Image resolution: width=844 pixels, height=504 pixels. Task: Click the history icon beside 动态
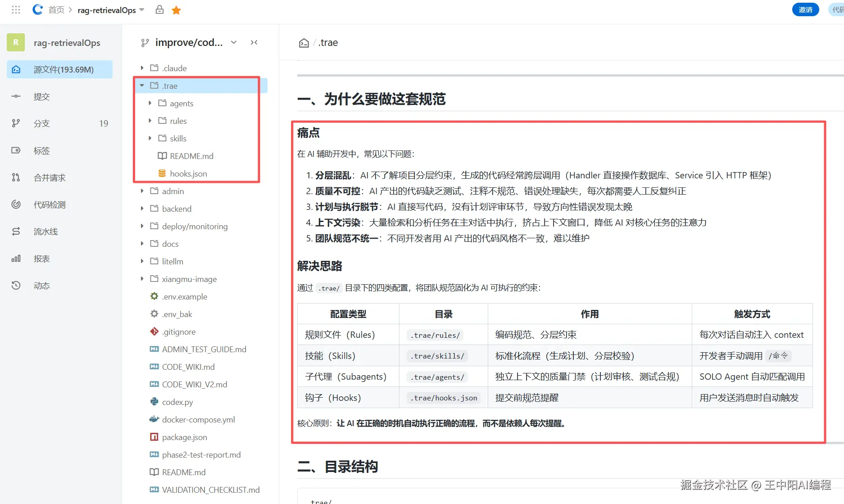coord(16,285)
